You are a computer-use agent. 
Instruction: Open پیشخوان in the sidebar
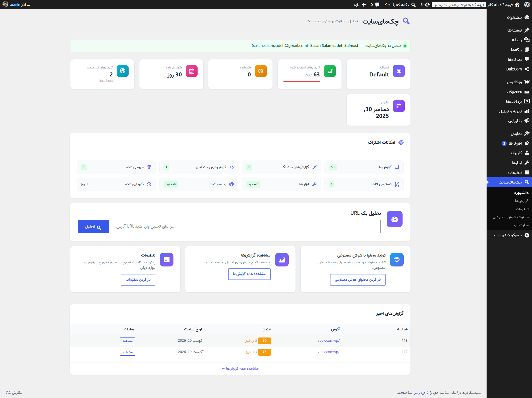[x=509, y=17]
